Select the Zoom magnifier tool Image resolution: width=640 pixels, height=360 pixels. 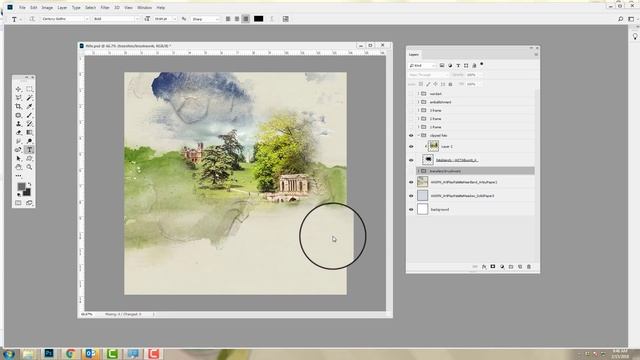(x=29, y=167)
